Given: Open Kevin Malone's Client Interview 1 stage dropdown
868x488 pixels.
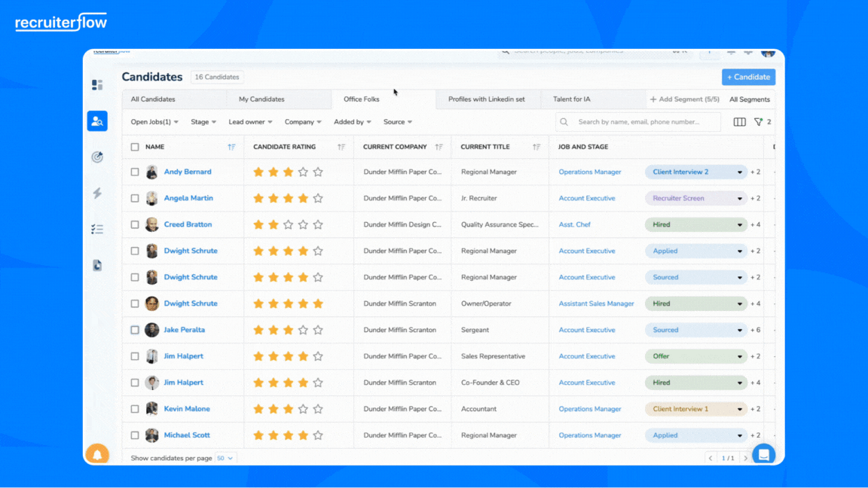Looking at the screenshot, I should click(740, 409).
